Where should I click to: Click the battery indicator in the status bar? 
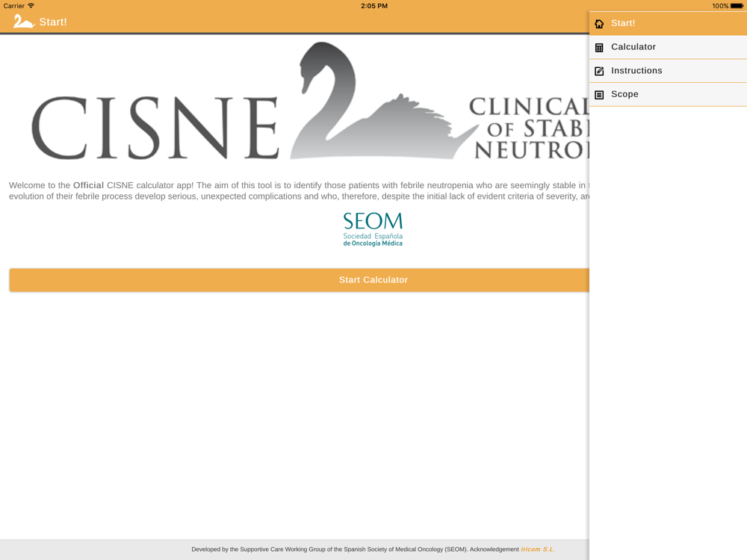737,6
